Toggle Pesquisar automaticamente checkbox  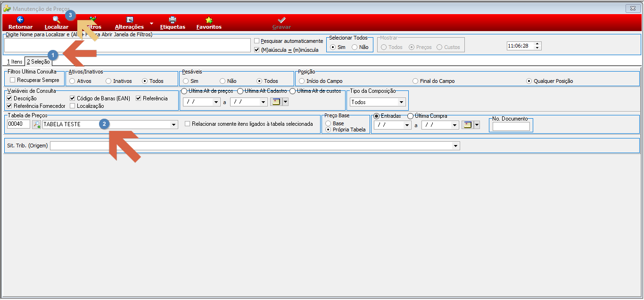pos(257,41)
